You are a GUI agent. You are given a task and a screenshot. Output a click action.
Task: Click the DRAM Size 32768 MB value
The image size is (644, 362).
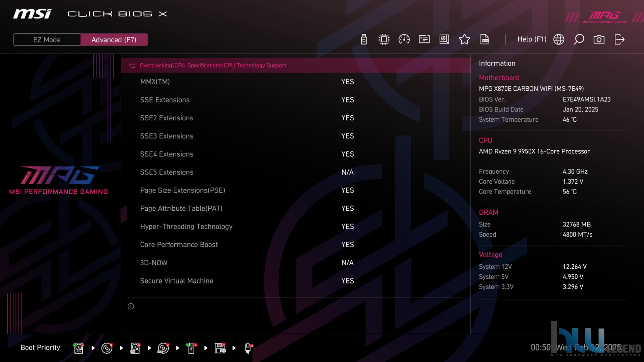[x=577, y=224]
